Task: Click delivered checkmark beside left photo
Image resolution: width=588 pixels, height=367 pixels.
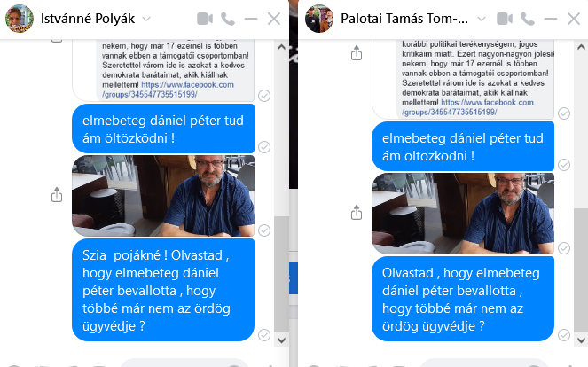Action: click(x=264, y=230)
